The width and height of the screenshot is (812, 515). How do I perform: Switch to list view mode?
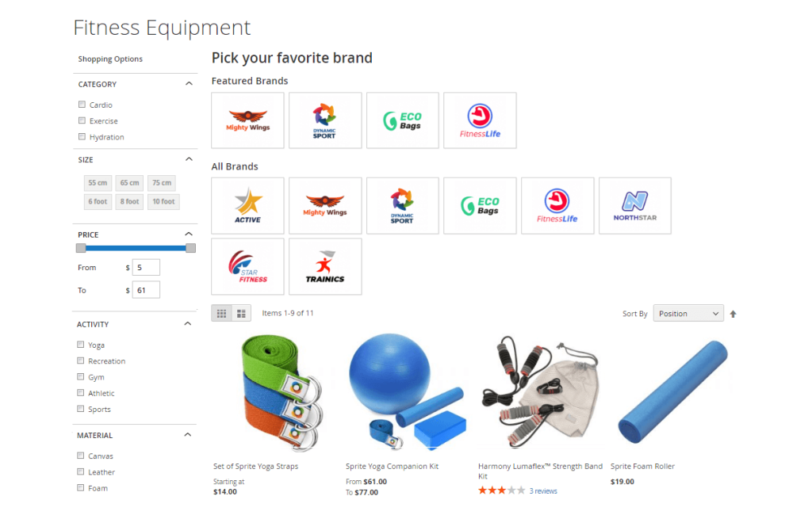coord(241,313)
